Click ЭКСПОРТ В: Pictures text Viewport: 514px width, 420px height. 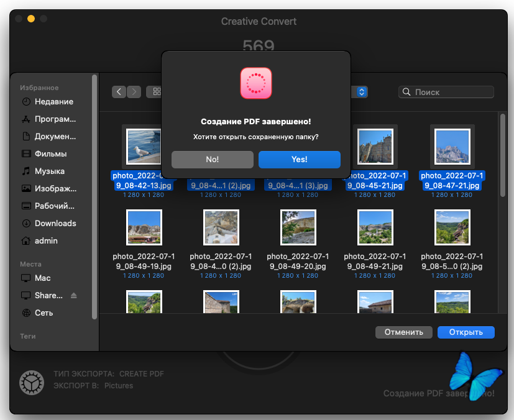pyautogui.click(x=93, y=386)
